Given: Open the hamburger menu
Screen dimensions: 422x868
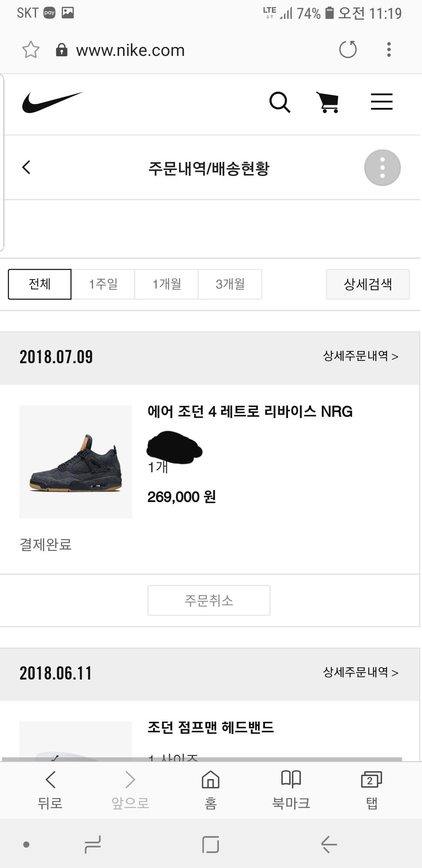Looking at the screenshot, I should tap(381, 102).
